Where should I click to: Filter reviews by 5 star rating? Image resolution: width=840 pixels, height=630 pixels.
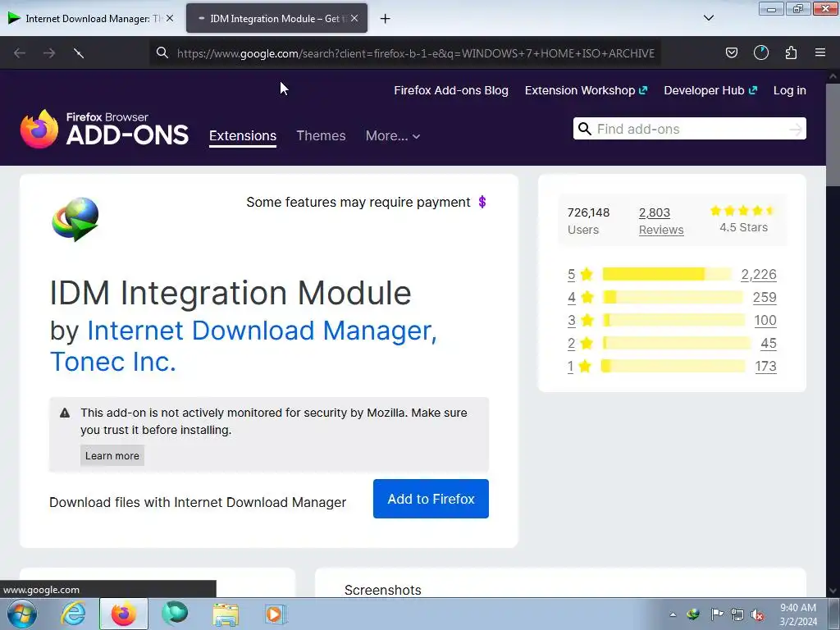tap(580, 274)
